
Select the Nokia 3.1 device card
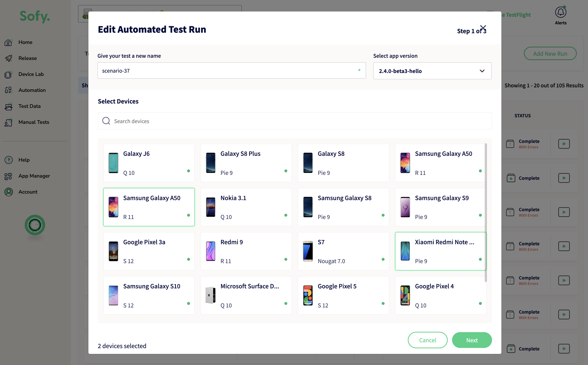pos(246,207)
